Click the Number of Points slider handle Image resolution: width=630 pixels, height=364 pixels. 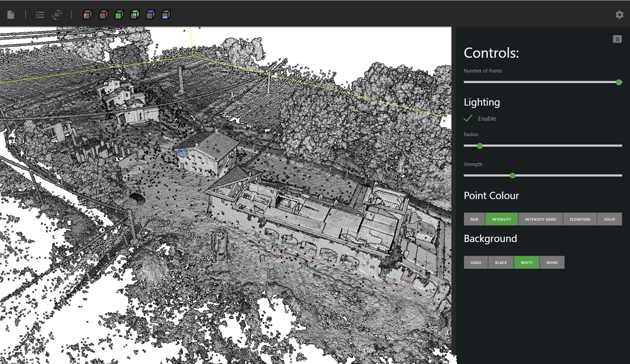point(619,82)
